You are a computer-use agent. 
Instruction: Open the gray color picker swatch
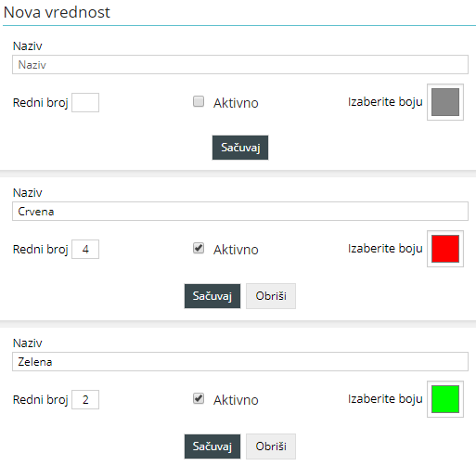[445, 102]
